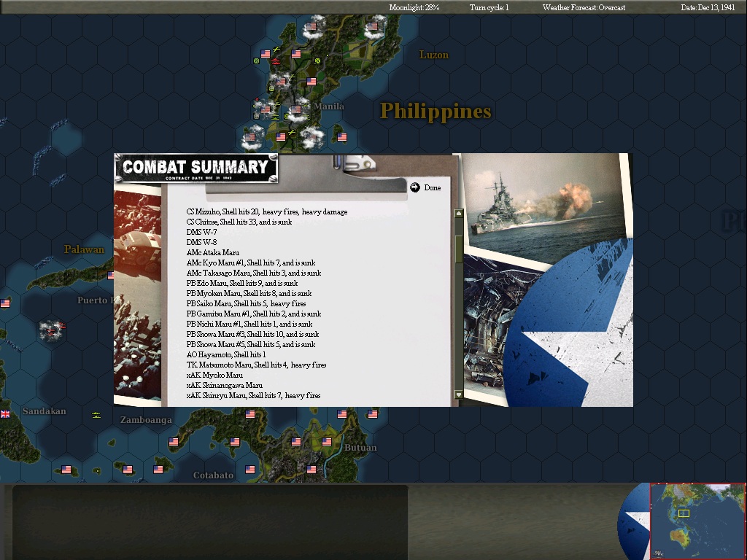Click the Turn cycle indicator
This screenshot has height=560, width=747.
[489, 7]
